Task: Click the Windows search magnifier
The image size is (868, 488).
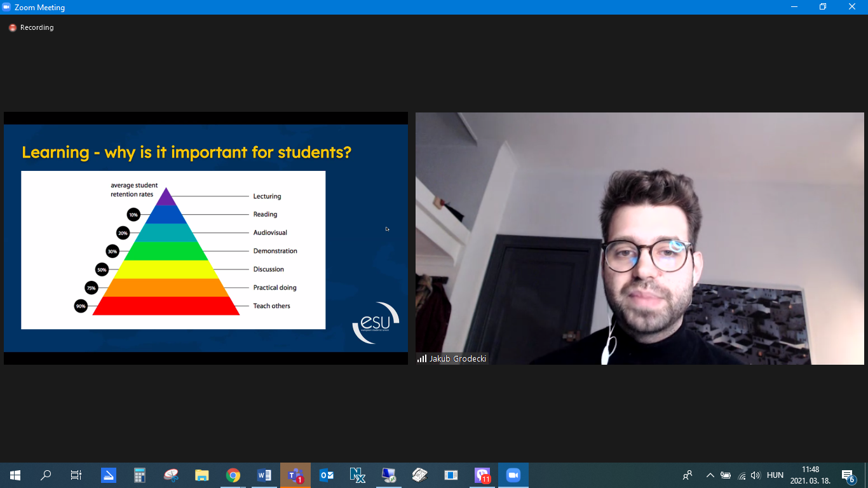Action: tap(46, 475)
